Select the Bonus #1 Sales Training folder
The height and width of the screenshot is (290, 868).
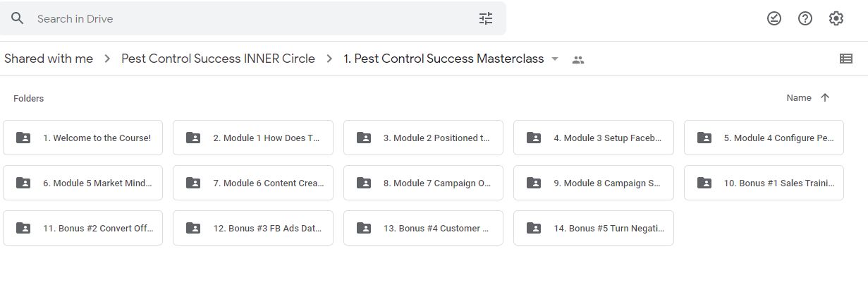[764, 183]
